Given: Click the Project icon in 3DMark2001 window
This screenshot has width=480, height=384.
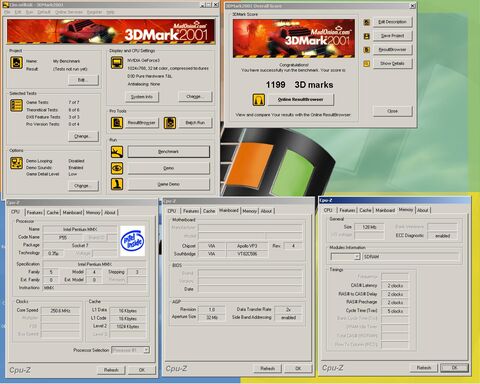Looking at the screenshot, I should coord(16,62).
